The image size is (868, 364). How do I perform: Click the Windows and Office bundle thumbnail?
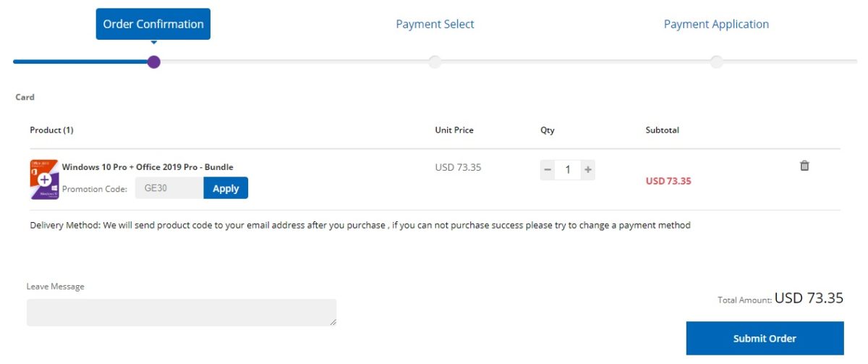click(x=44, y=179)
